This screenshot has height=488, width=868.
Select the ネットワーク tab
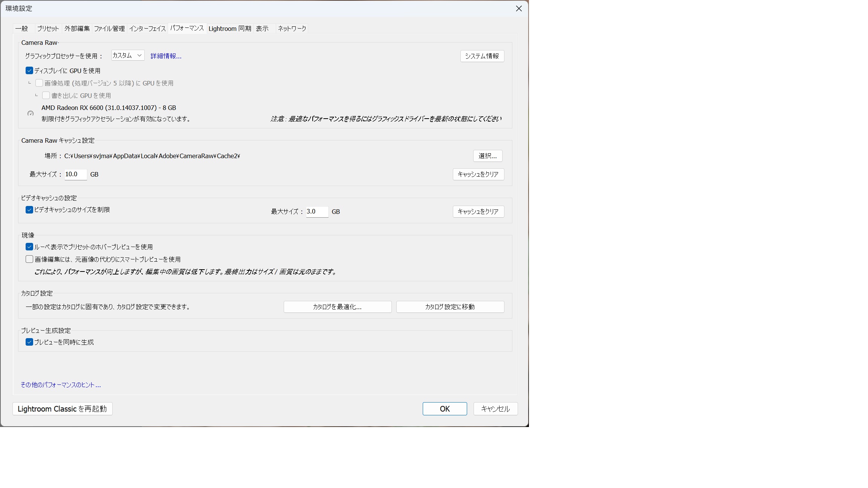[292, 29]
